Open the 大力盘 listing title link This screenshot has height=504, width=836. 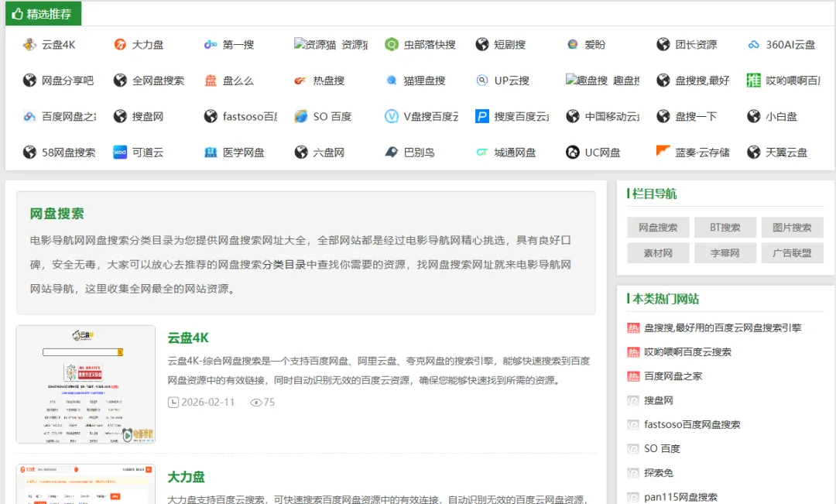click(x=186, y=477)
